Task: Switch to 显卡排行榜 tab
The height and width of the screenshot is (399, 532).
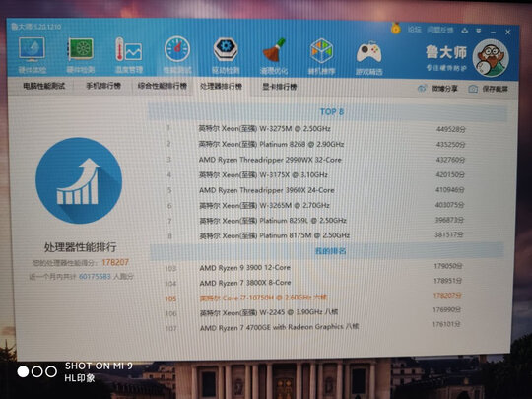Action: (x=279, y=87)
